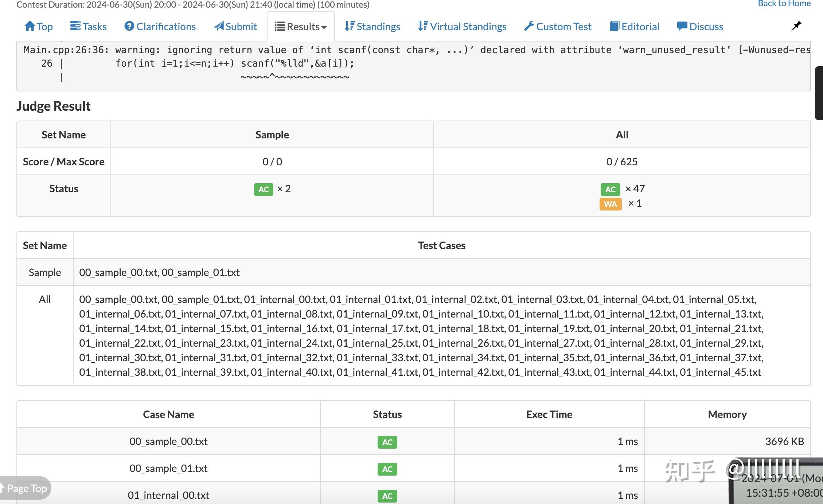Open the Results dropdown menu

click(301, 27)
